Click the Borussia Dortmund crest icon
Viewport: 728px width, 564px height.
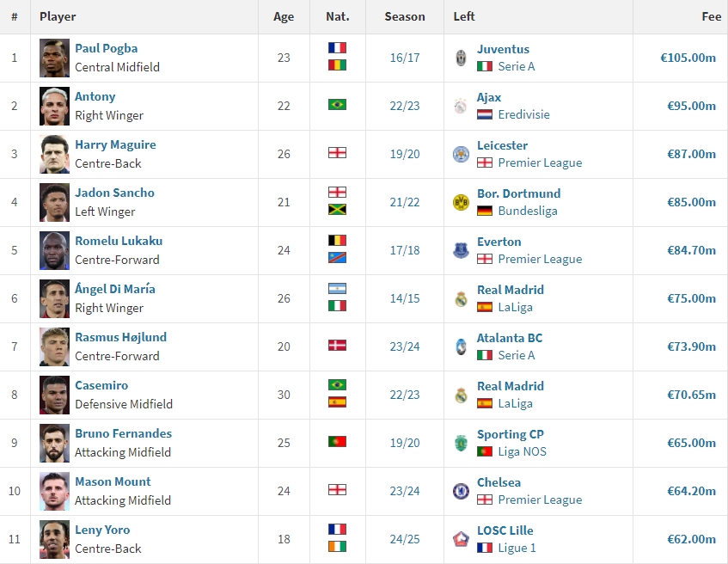click(461, 202)
